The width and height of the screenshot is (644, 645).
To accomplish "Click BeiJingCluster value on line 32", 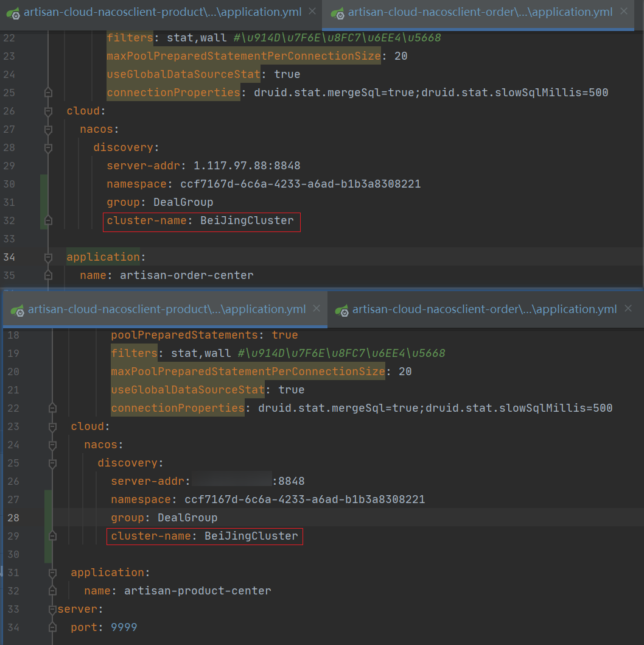I will click(247, 220).
